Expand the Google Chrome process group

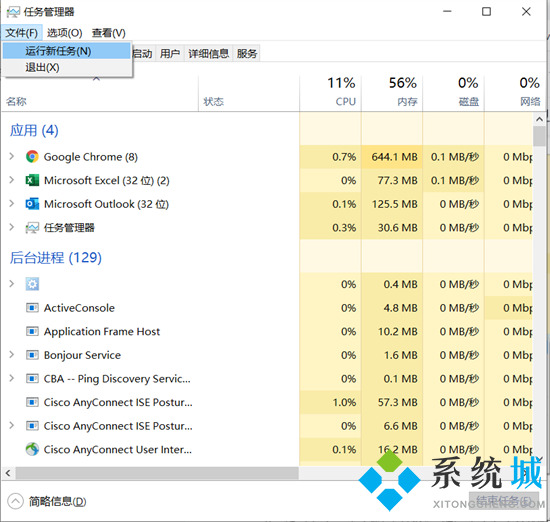pyautogui.click(x=12, y=156)
